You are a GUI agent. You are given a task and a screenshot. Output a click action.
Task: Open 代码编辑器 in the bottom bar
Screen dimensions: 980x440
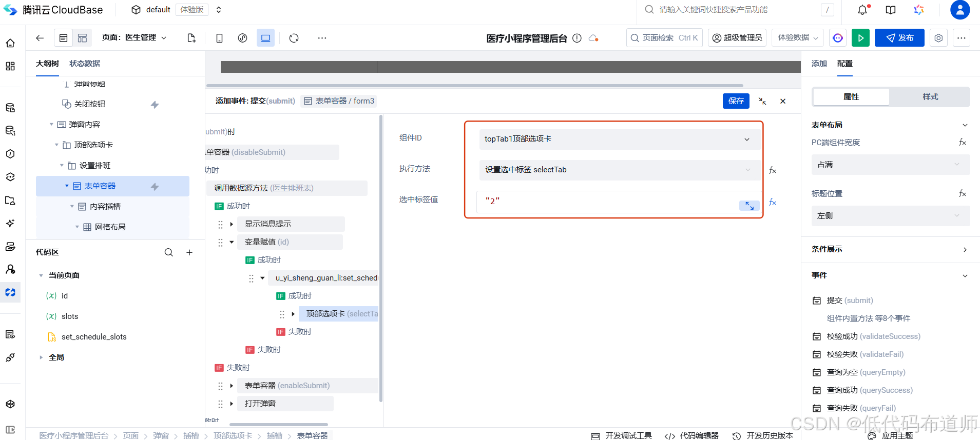click(x=691, y=435)
